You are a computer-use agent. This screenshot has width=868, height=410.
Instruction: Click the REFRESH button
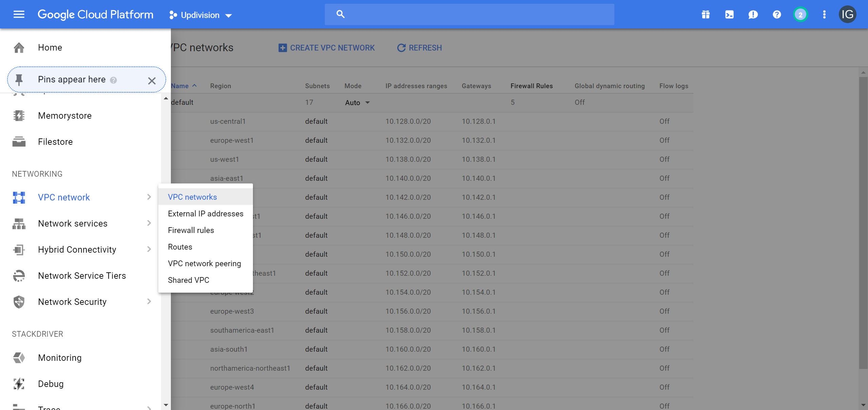(419, 48)
